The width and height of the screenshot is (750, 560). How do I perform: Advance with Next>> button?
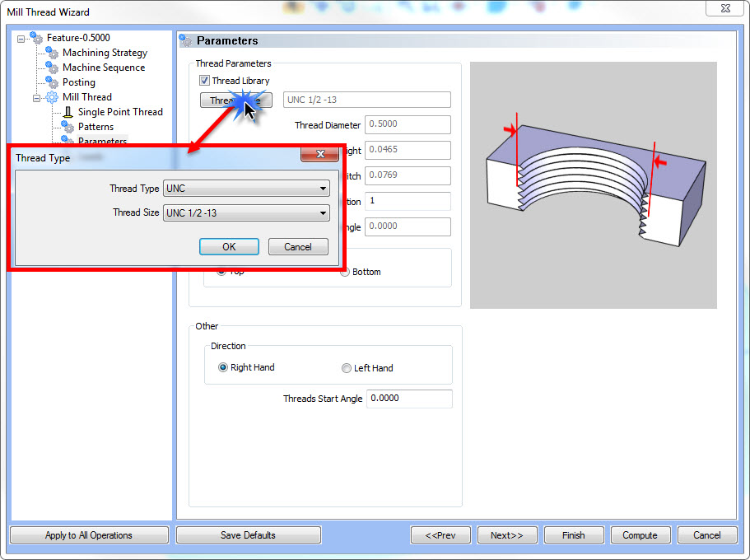(507, 535)
